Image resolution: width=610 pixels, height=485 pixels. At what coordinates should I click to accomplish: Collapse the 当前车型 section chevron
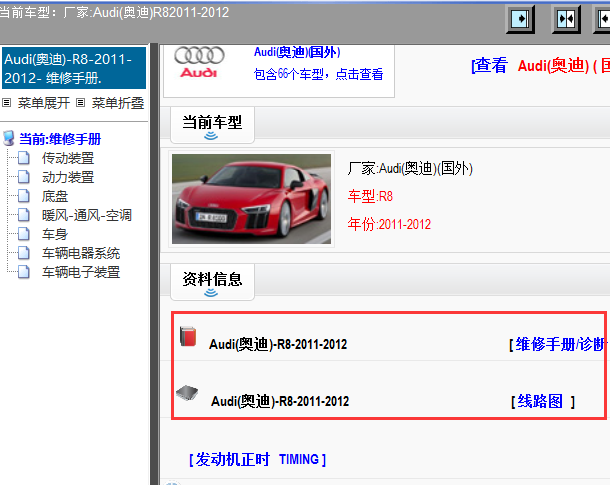coord(211,136)
